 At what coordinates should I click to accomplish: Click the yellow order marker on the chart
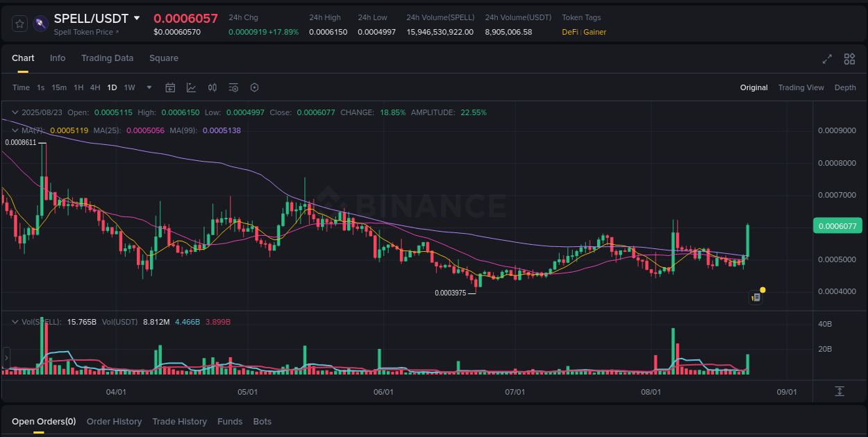[x=762, y=289]
